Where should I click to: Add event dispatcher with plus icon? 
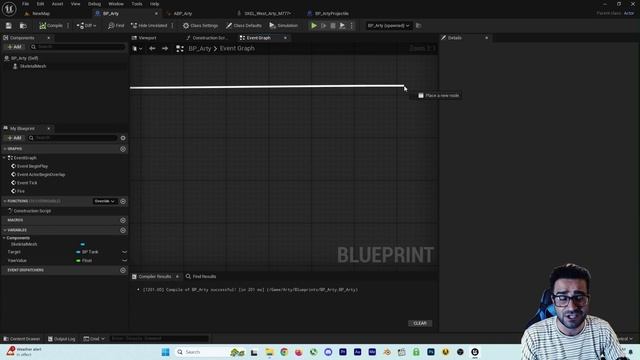coord(123,270)
